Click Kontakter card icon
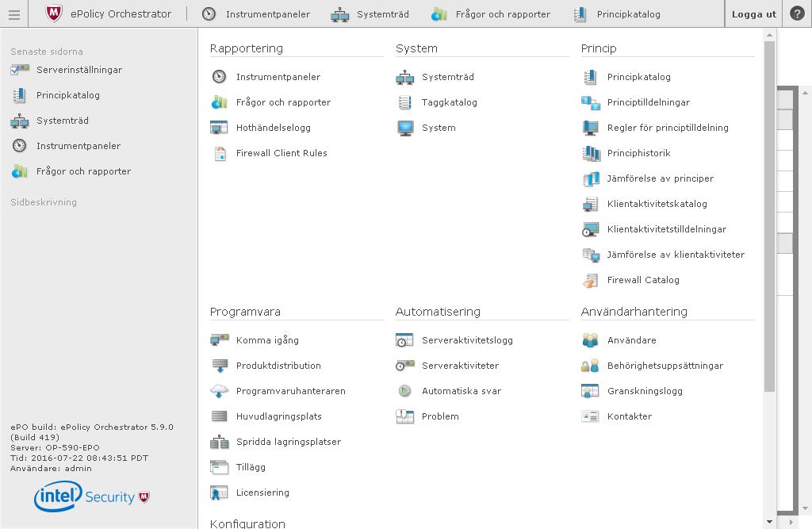812x529 pixels. click(590, 416)
